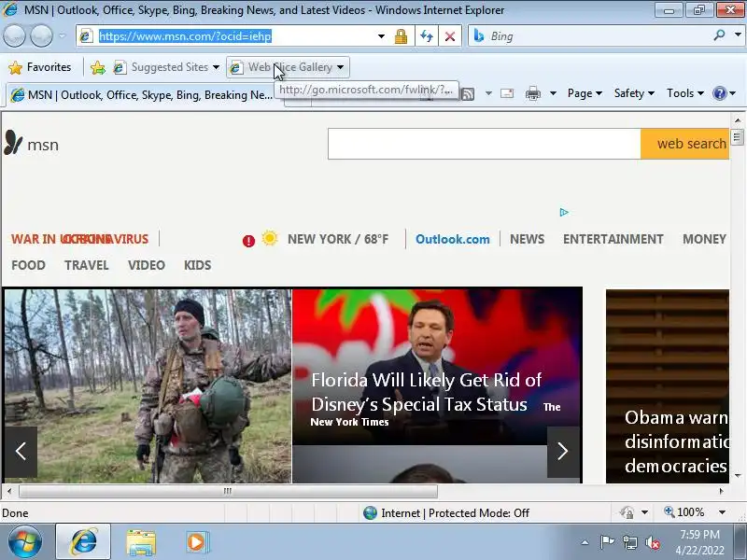Viewport: 747px width, 560px height.
Task: Open the KIDS section
Action: pyautogui.click(x=197, y=265)
